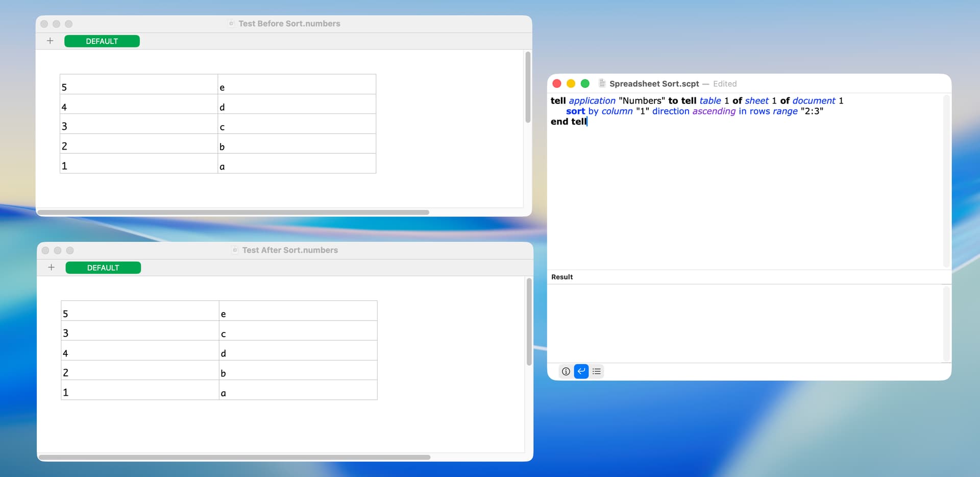
Task: Click the Test Before Sort.numbers document icon
Action: [231, 23]
